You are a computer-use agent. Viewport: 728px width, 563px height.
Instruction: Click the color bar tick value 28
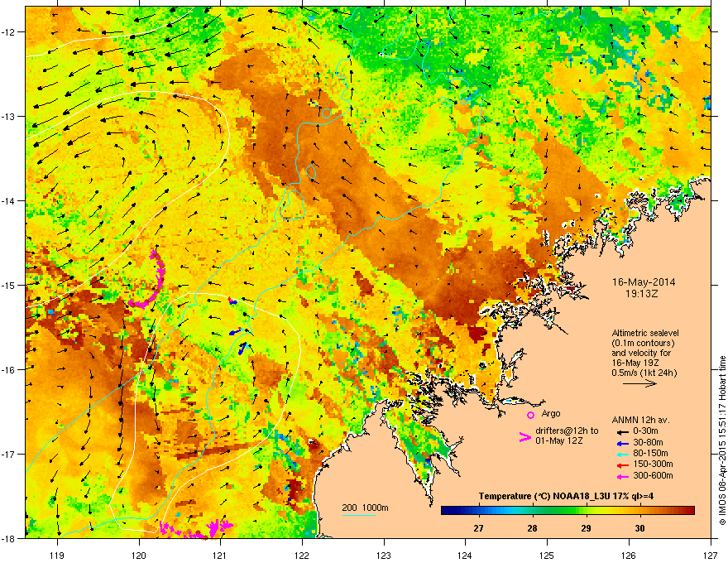click(x=532, y=528)
